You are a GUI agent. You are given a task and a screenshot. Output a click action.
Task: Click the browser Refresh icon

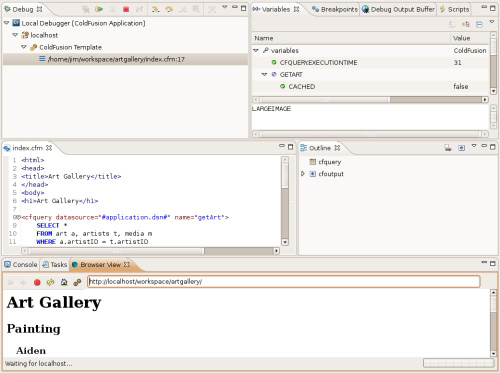click(50, 282)
